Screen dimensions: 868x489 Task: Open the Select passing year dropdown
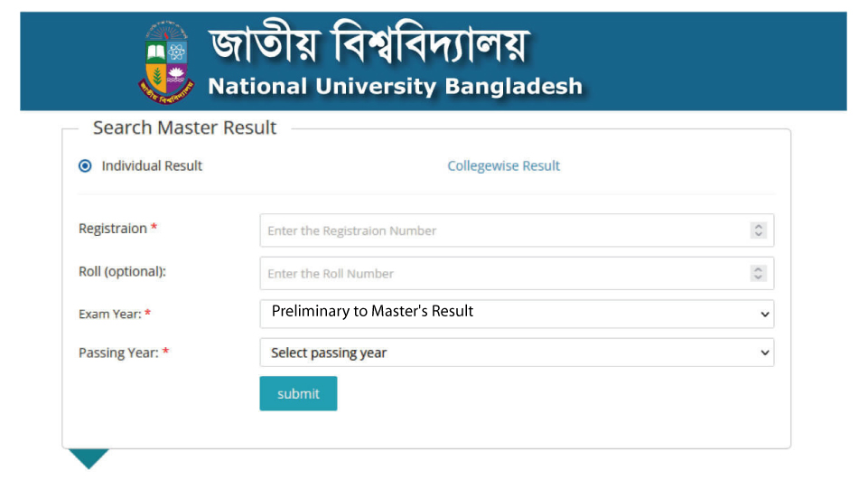517,353
